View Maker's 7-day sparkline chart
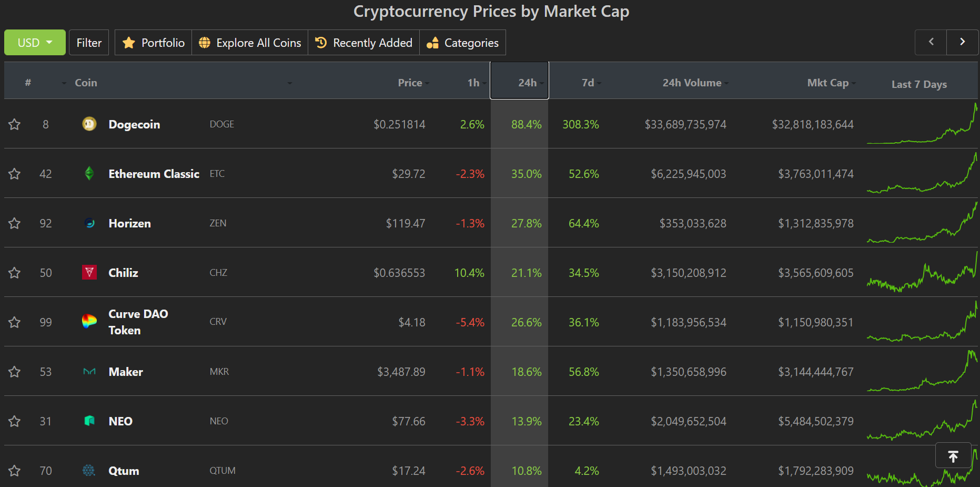Image resolution: width=980 pixels, height=487 pixels. (x=922, y=371)
